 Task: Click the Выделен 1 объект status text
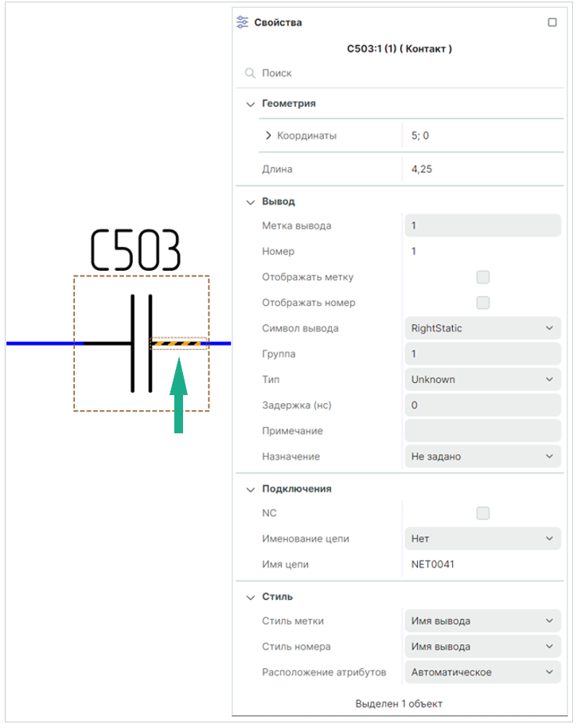point(399,704)
